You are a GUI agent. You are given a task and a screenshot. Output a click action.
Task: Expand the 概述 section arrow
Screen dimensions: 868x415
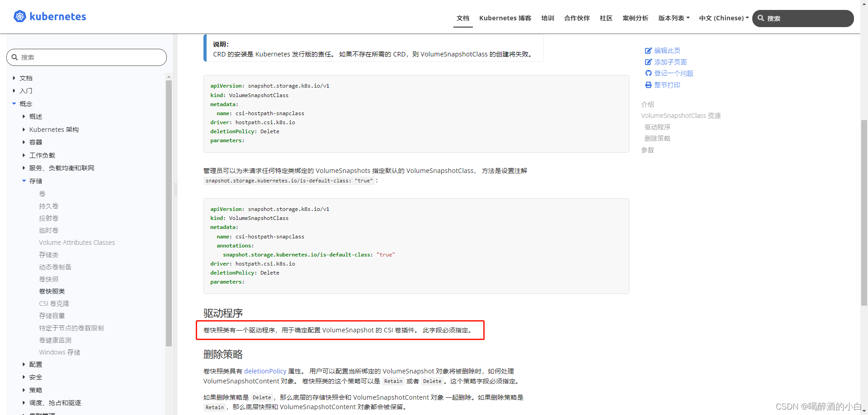pos(24,117)
